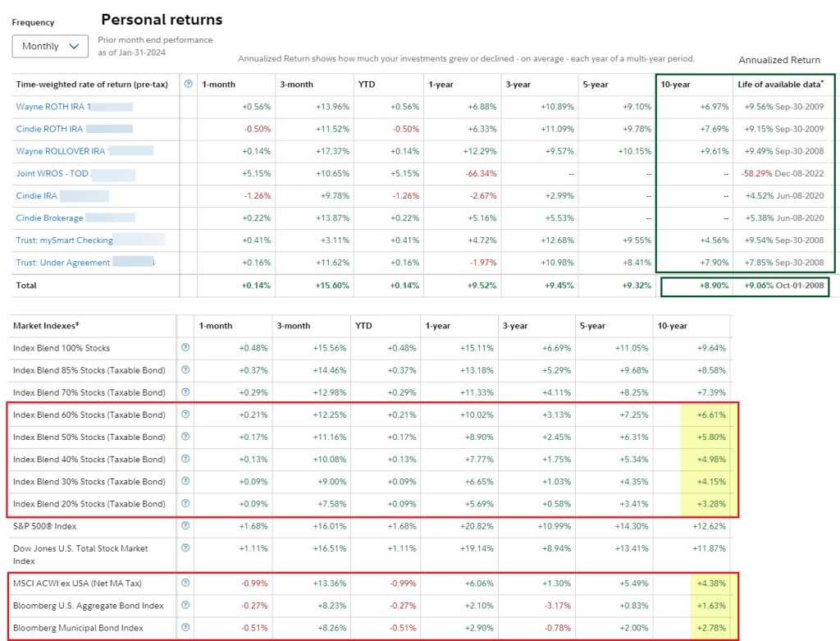Screen dimensions: 840x641
Task: Open the Cindie ROTH IRA account link
Action: 49,129
